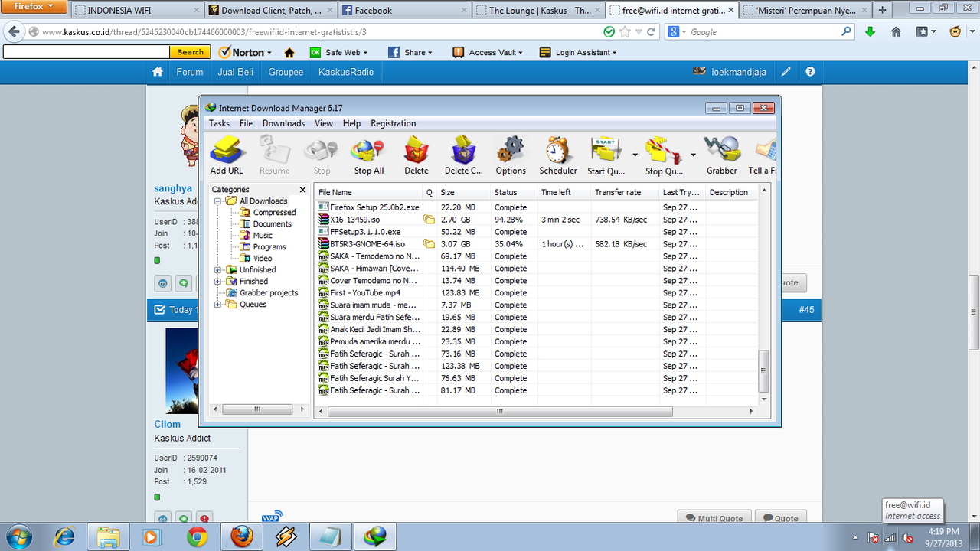Click the Multi Quote button
This screenshot has width=980, height=551.
click(x=714, y=518)
